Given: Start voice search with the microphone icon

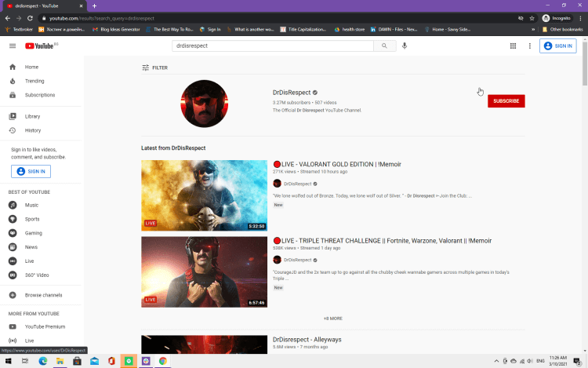Looking at the screenshot, I should coord(405,46).
